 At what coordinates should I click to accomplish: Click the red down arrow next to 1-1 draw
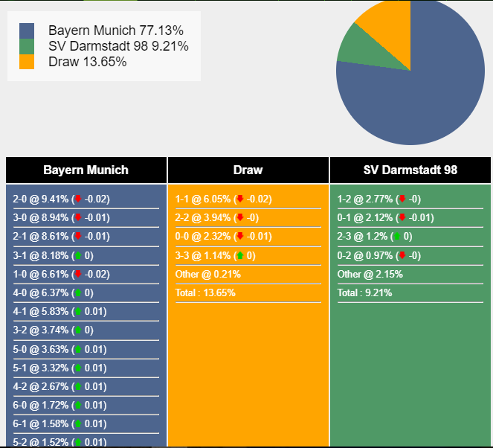point(240,199)
